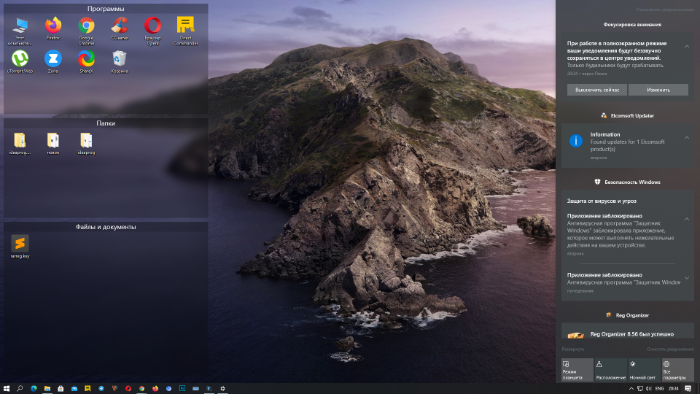The width and height of the screenshot is (700, 394).
Task: Click the Изменить button
Action: tap(658, 90)
